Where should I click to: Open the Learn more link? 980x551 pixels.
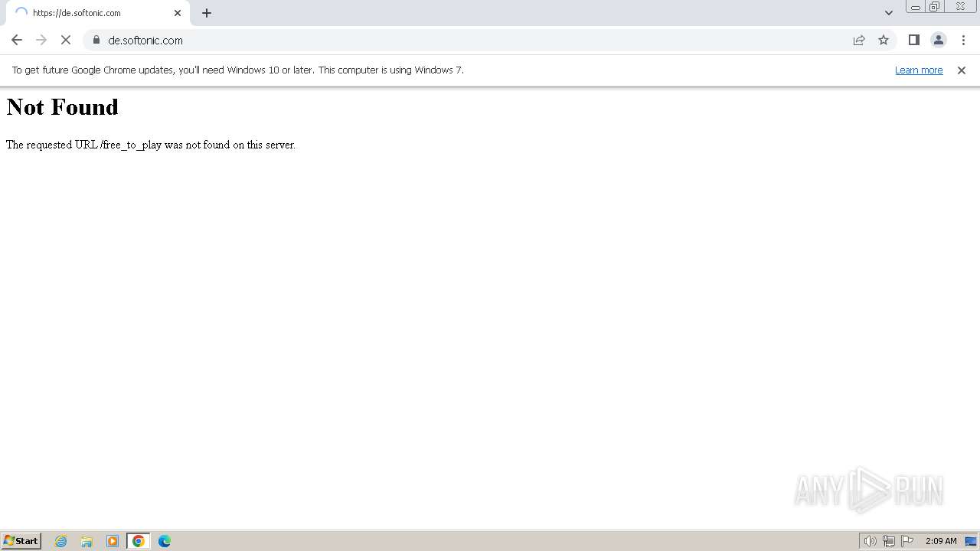point(919,70)
